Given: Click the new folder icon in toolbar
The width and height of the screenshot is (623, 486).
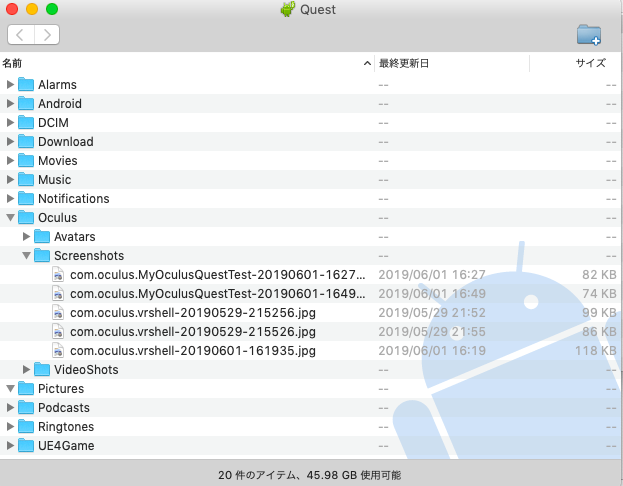Looking at the screenshot, I should point(589,35).
